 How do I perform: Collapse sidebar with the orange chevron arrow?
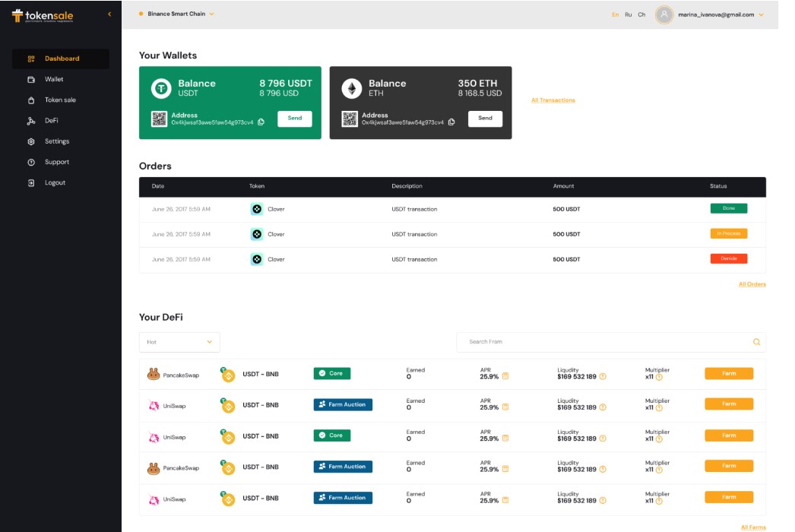pyautogui.click(x=109, y=14)
